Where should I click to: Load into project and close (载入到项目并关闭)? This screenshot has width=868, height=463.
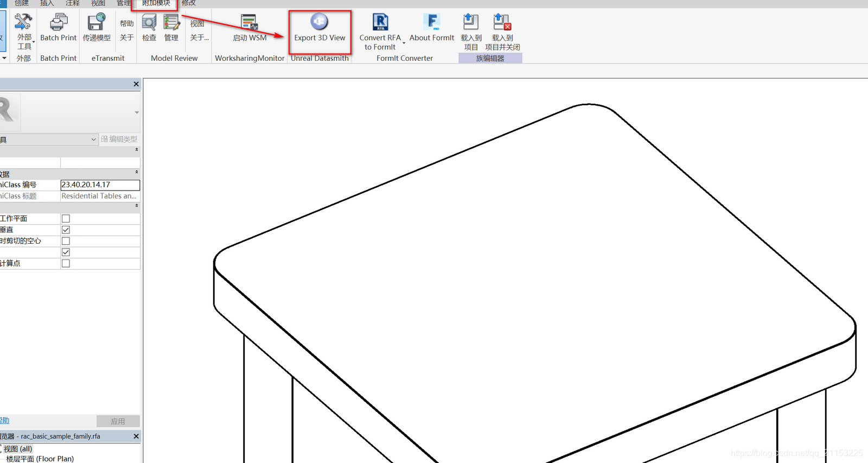(x=502, y=33)
